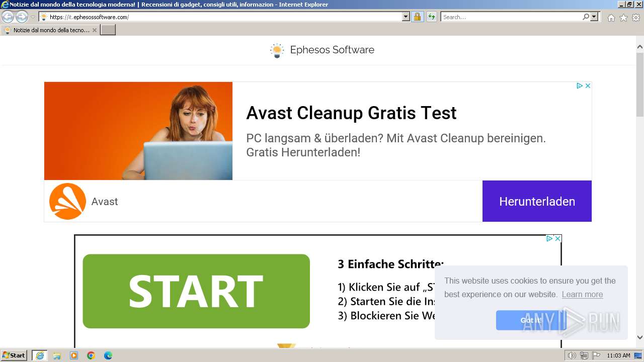Click the Avast ad AdChoices icon
The width and height of the screenshot is (644, 362).
[x=580, y=86]
